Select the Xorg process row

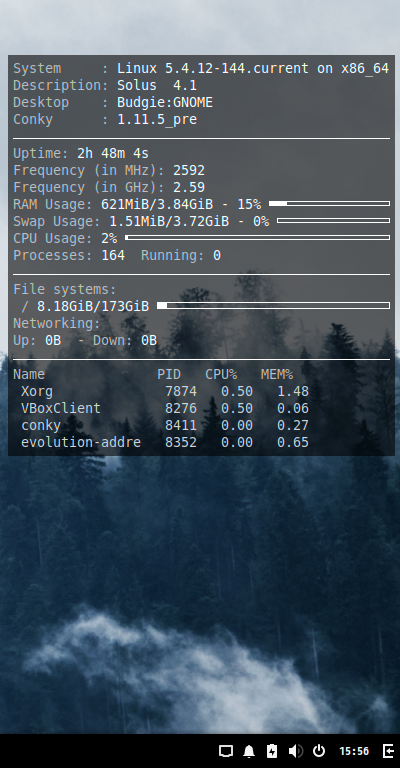pos(165,391)
